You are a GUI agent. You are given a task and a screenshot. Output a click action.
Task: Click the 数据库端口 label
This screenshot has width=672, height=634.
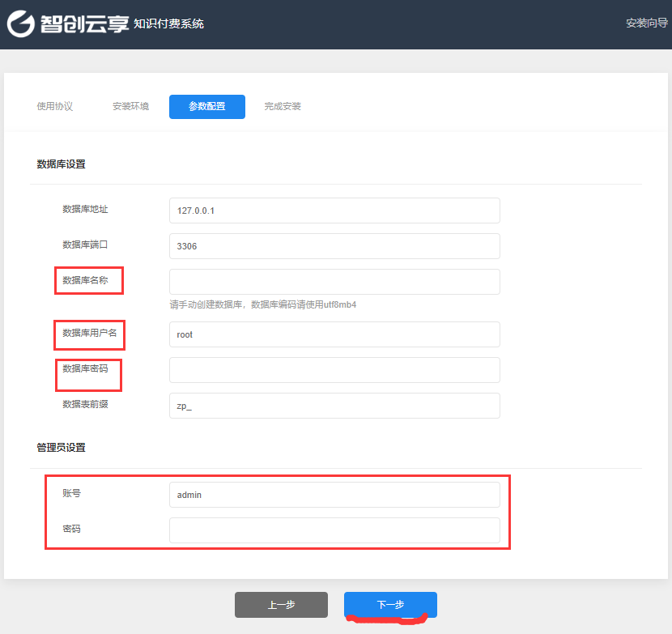(85, 245)
